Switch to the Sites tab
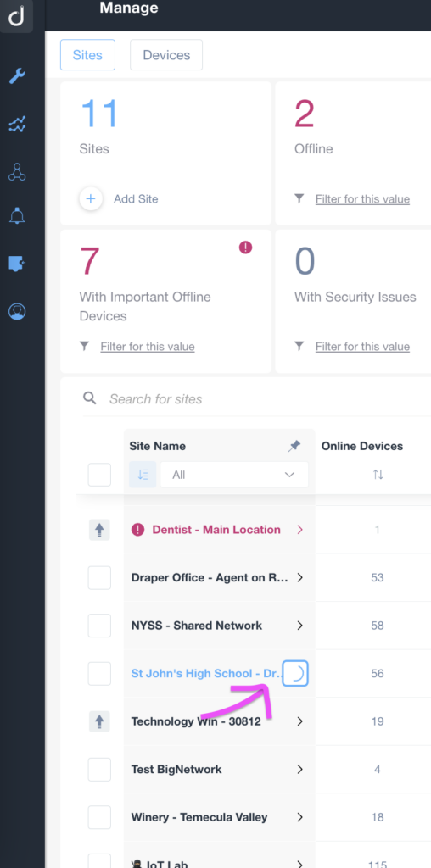The height and width of the screenshot is (868, 431). pyautogui.click(x=87, y=55)
